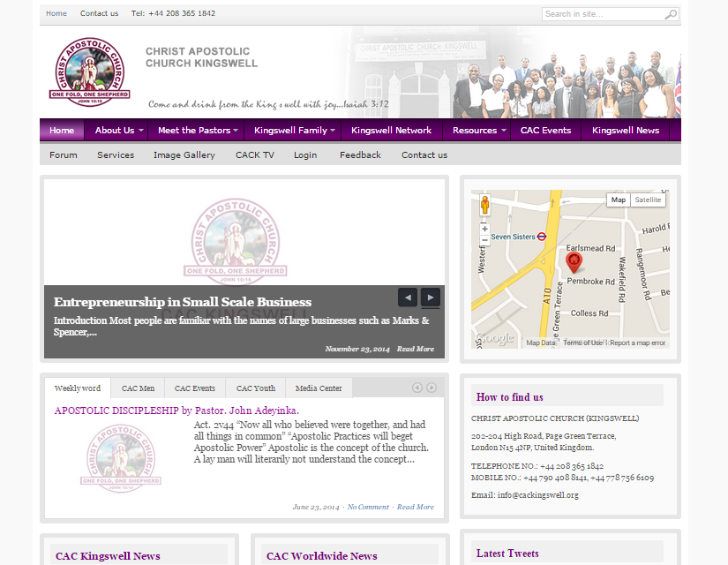Click the Report a map error link

pos(637,343)
